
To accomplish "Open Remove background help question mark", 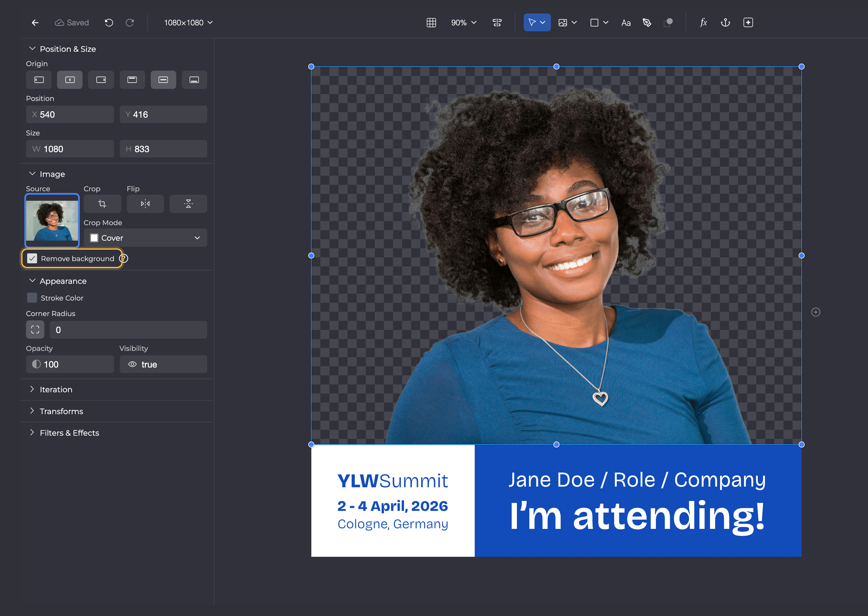I will point(124,259).
